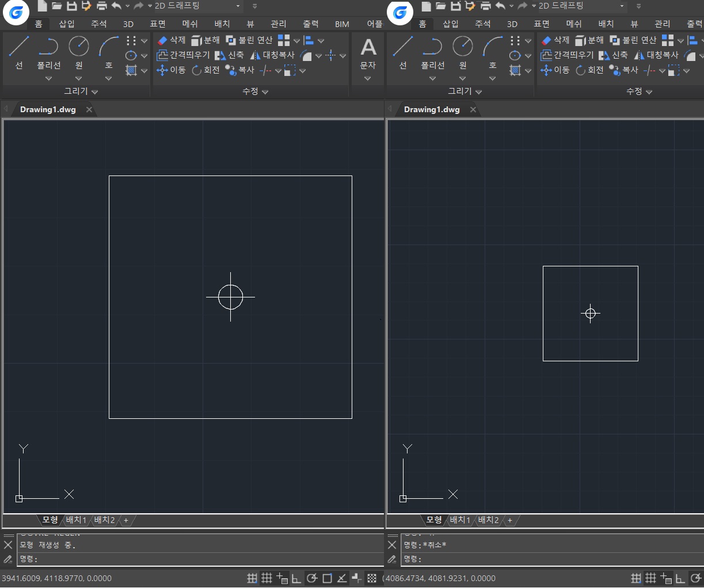
Task: Click the Save icon in left window
Action: 71,6
